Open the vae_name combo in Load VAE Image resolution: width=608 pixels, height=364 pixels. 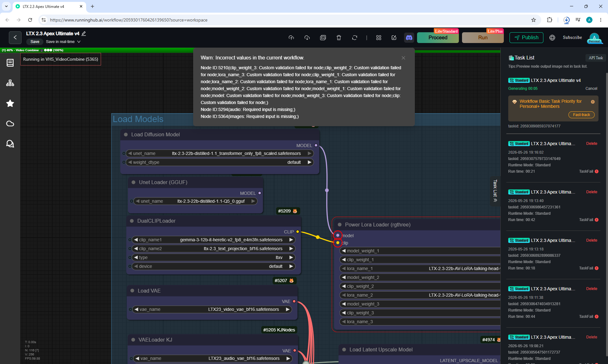[212, 309]
